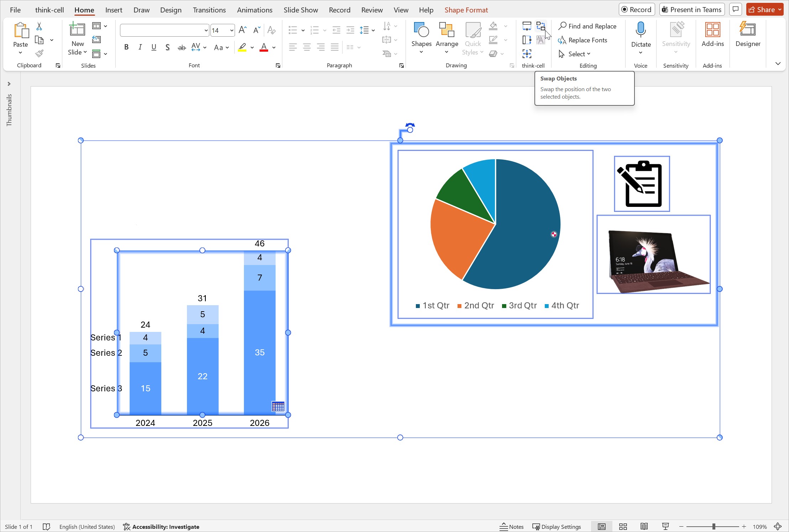
Task: Toggle italic formatting
Action: (x=140, y=47)
